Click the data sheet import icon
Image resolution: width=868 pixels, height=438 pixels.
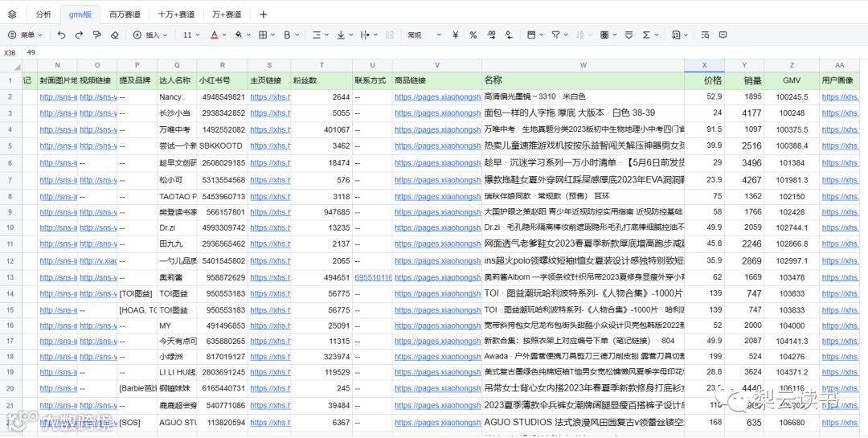pos(676,35)
